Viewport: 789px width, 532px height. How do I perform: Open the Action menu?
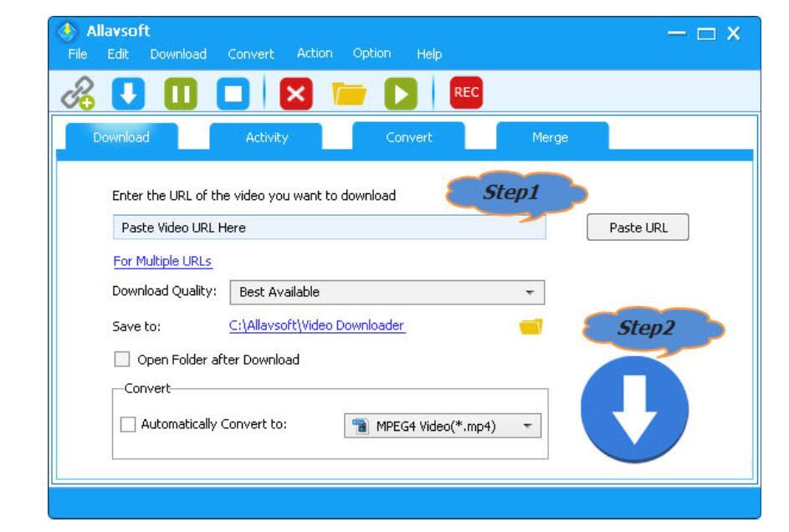point(315,54)
